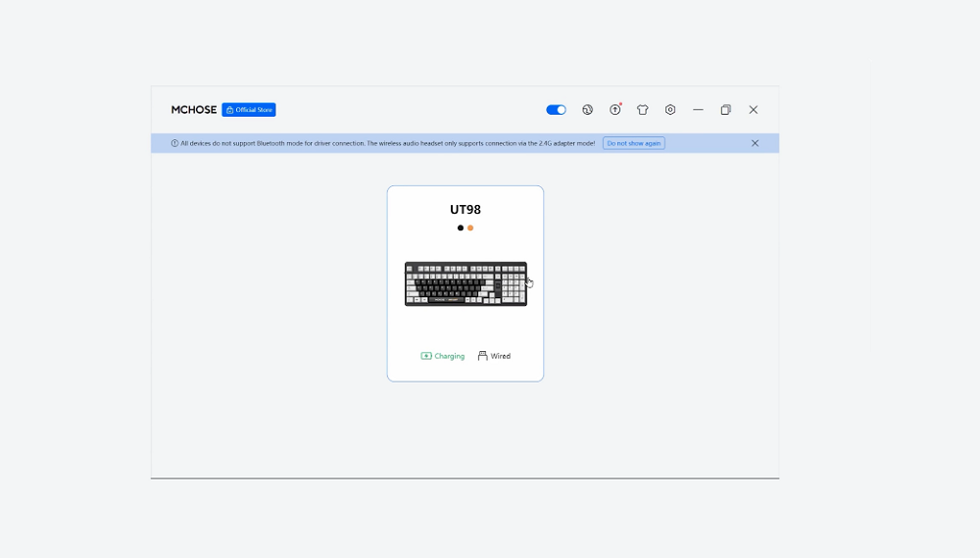Viewport: 980px width, 558px height.
Task: Open the skin theme shirt icon
Action: coord(643,110)
